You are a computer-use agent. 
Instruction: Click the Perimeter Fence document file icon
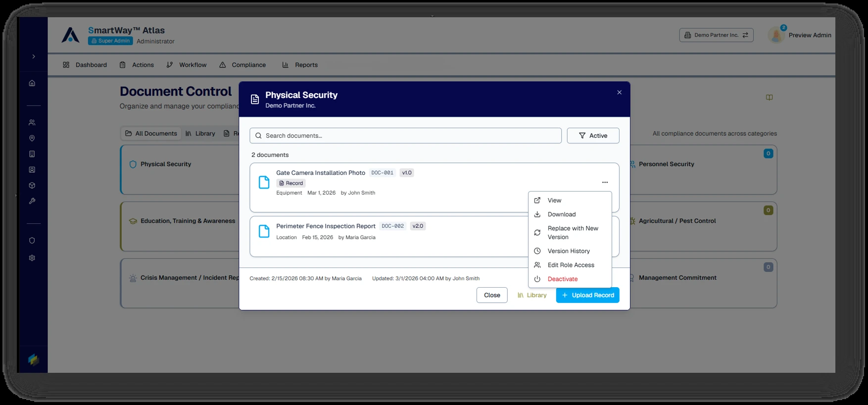coord(264,231)
